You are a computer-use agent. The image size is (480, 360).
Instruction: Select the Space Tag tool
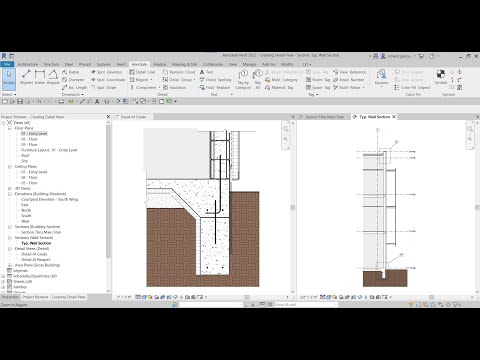click(318, 87)
